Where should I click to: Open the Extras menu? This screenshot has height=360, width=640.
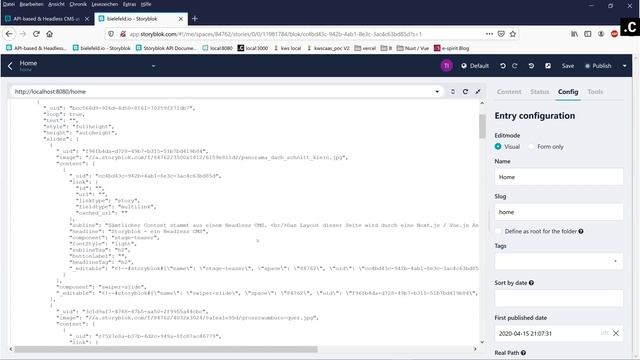(129, 4)
